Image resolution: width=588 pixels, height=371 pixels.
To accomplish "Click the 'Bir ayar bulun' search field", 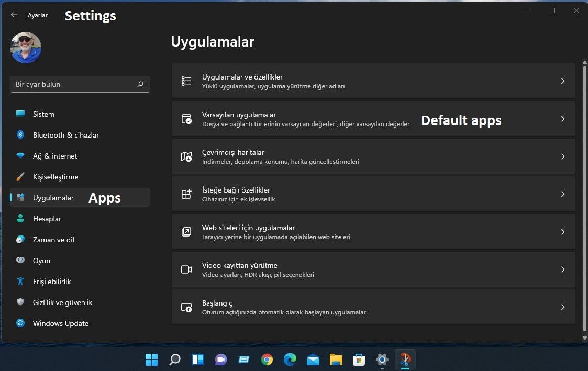I will (80, 84).
